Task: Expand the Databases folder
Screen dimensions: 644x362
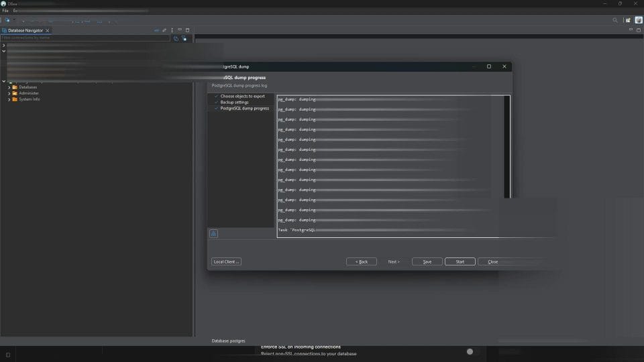Action: pos(9,87)
